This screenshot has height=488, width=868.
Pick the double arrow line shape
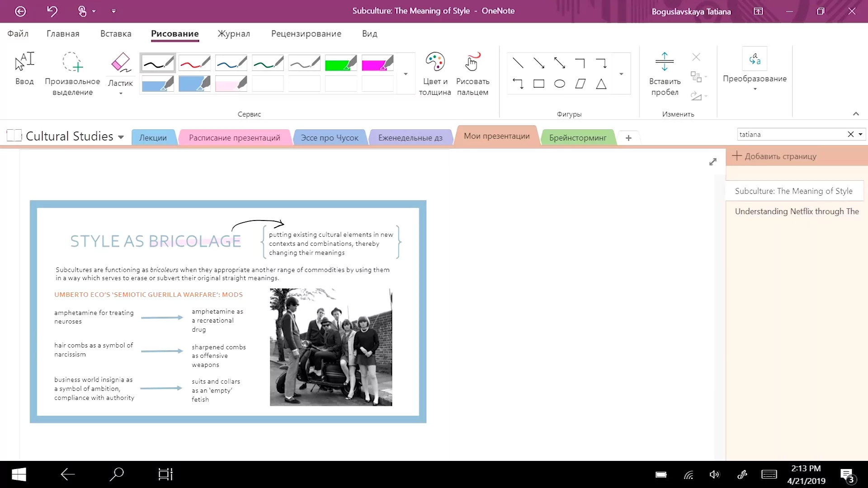pos(560,63)
